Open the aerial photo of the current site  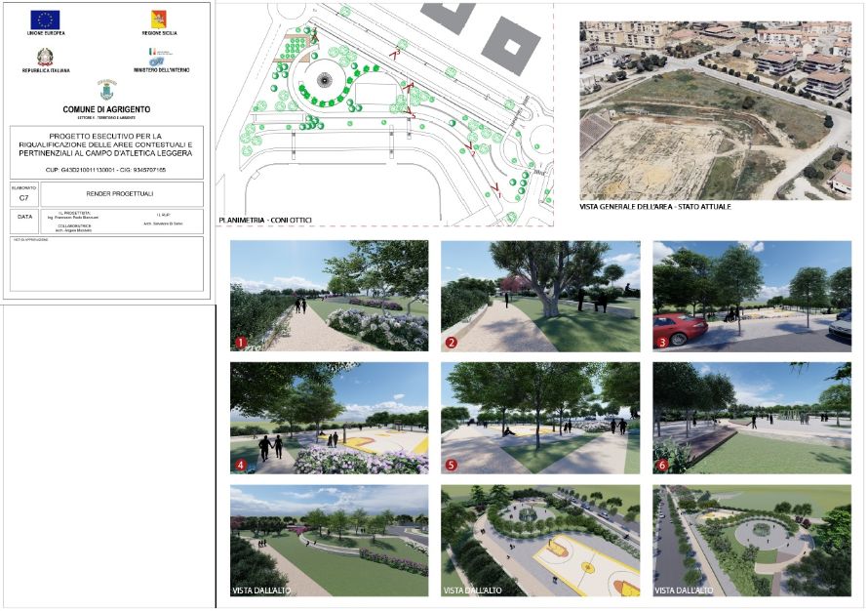[x=715, y=109]
